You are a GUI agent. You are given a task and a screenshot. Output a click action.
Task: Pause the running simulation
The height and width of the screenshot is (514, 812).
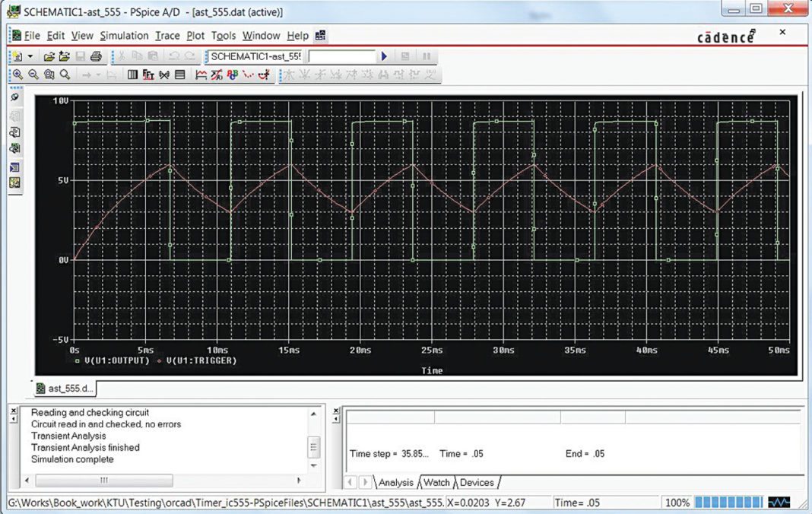(427, 56)
